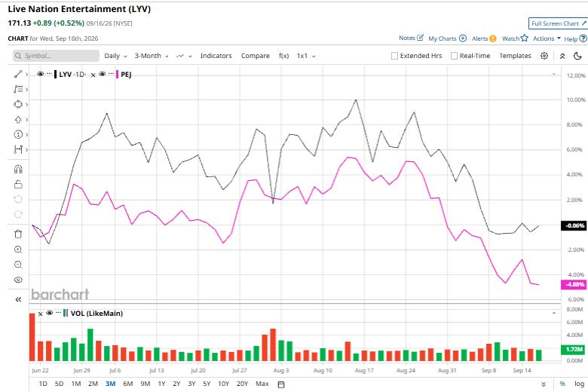Enable the Extended Hrs checkbox
The image size is (588, 392).
[394, 56]
